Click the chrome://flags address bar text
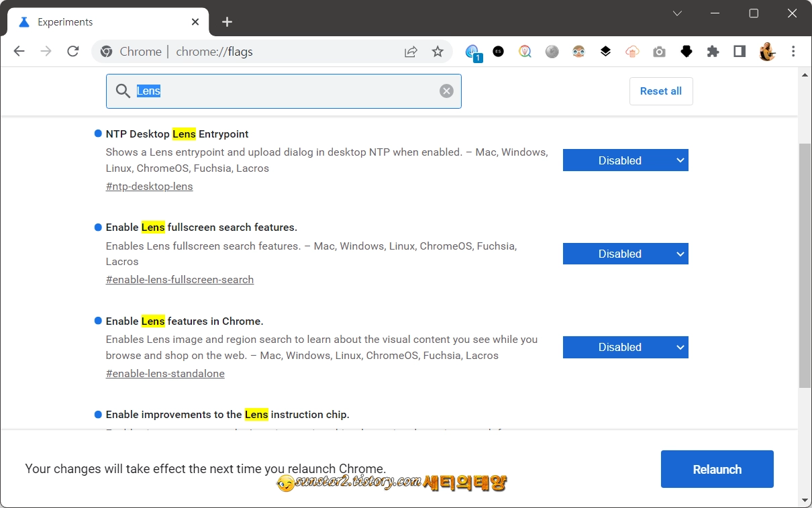The image size is (812, 508). pyautogui.click(x=214, y=52)
